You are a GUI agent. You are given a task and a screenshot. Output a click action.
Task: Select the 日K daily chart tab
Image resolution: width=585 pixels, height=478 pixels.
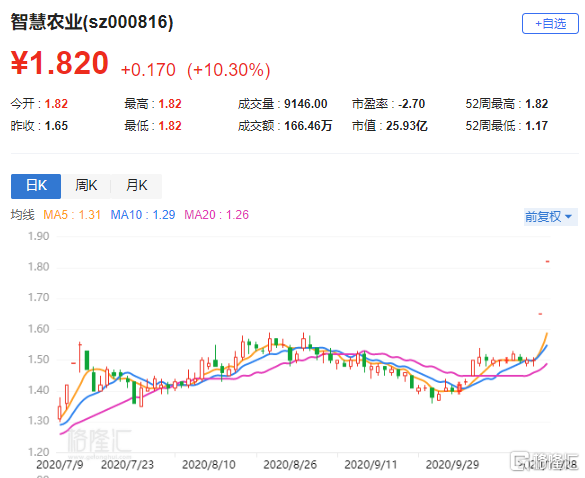(x=36, y=186)
